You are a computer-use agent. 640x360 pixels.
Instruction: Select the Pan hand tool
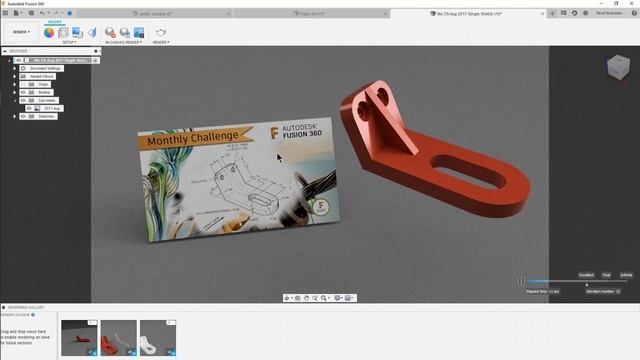pos(306,298)
